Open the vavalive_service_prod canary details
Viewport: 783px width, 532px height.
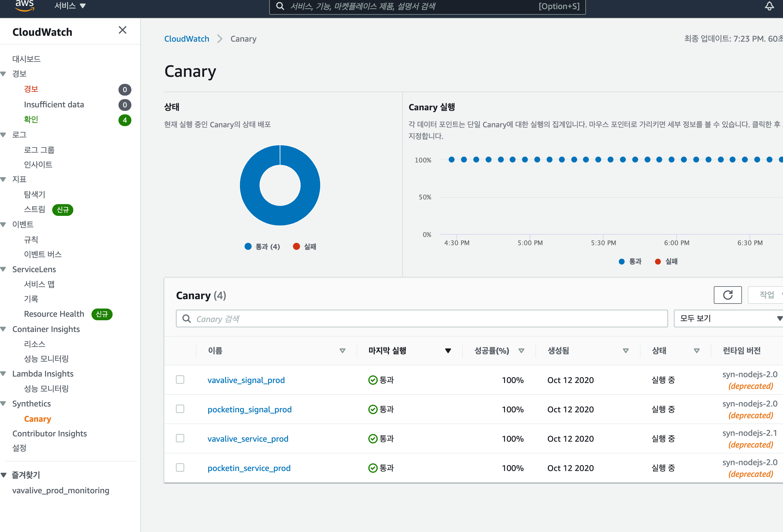[x=248, y=438]
